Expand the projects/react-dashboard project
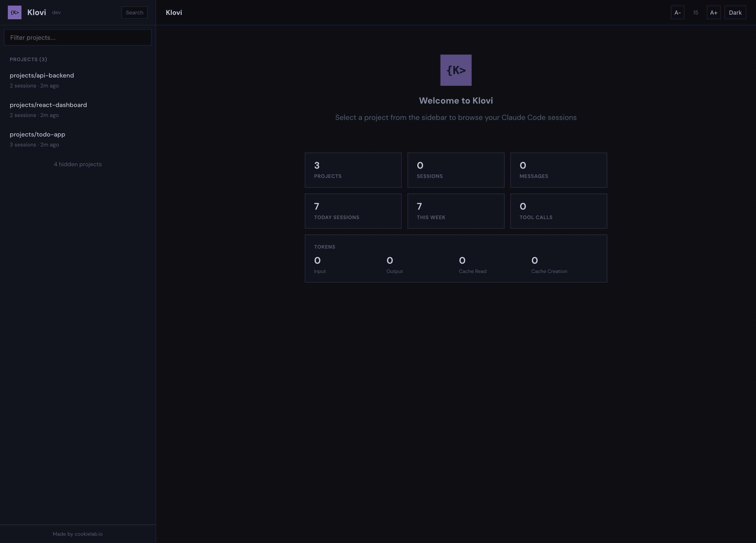 [x=48, y=105]
